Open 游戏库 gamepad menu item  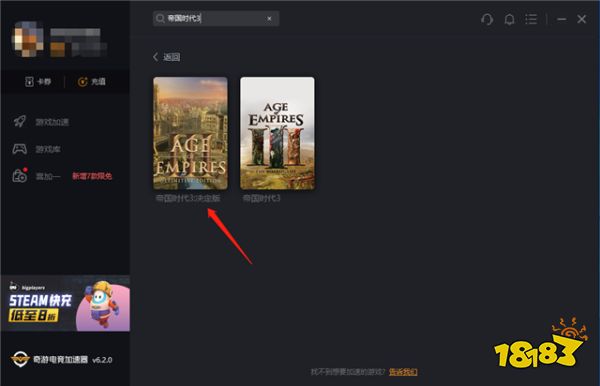pyautogui.click(x=37, y=149)
